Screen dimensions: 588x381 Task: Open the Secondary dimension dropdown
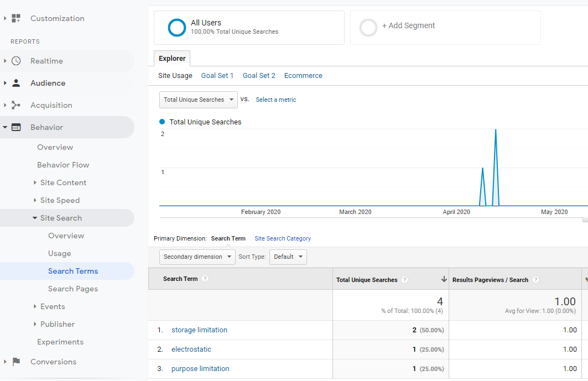(x=197, y=257)
